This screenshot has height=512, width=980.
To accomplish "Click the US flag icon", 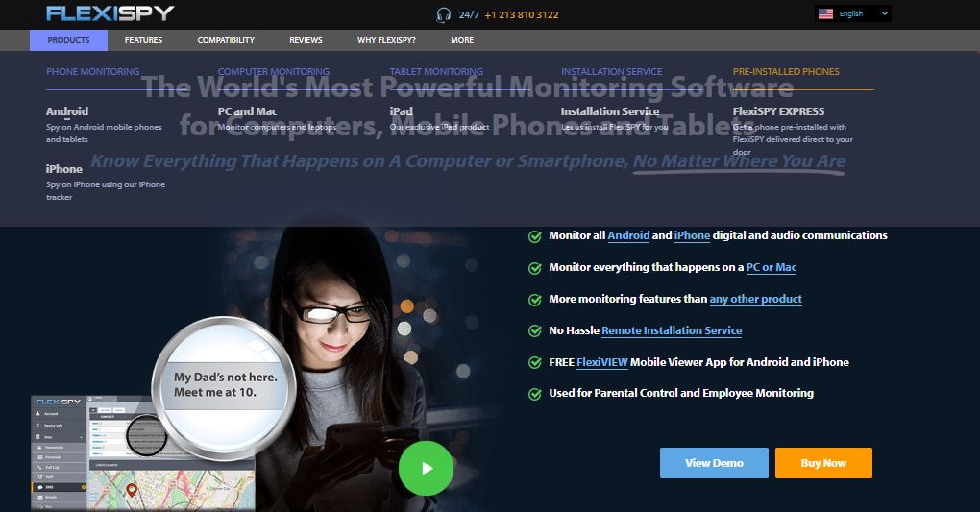I will click(825, 13).
